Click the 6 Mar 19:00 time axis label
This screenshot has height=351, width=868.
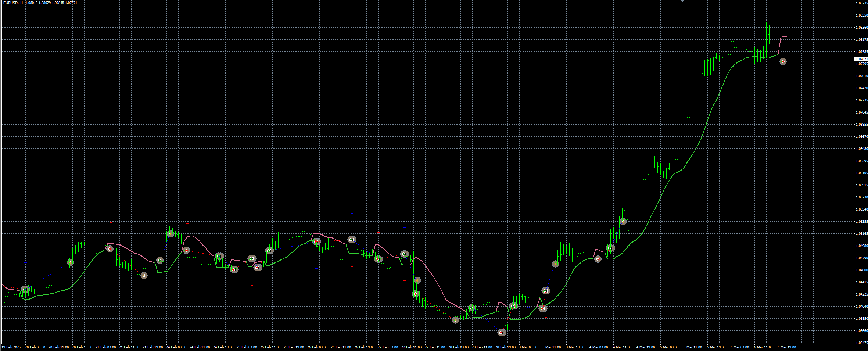point(787,347)
